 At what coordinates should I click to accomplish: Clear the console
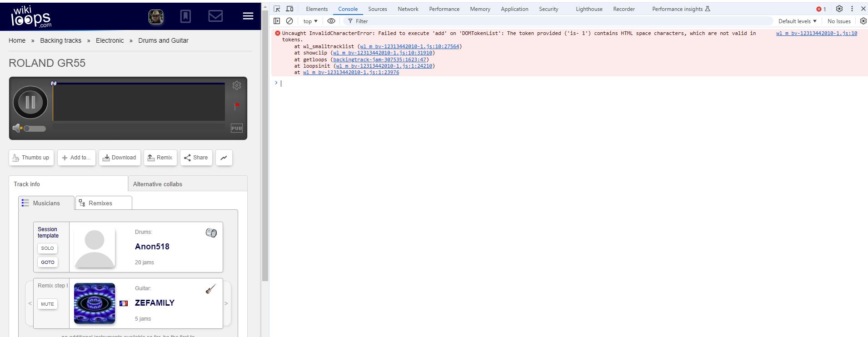[x=289, y=21]
